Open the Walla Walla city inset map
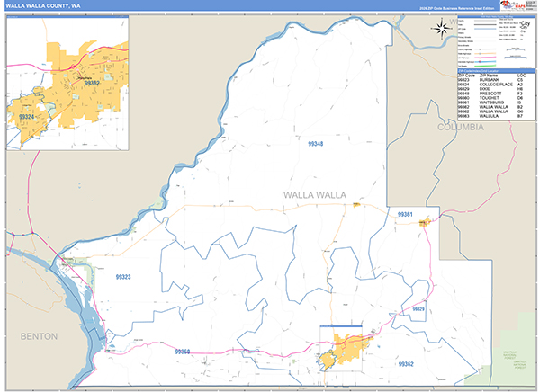 67,83
